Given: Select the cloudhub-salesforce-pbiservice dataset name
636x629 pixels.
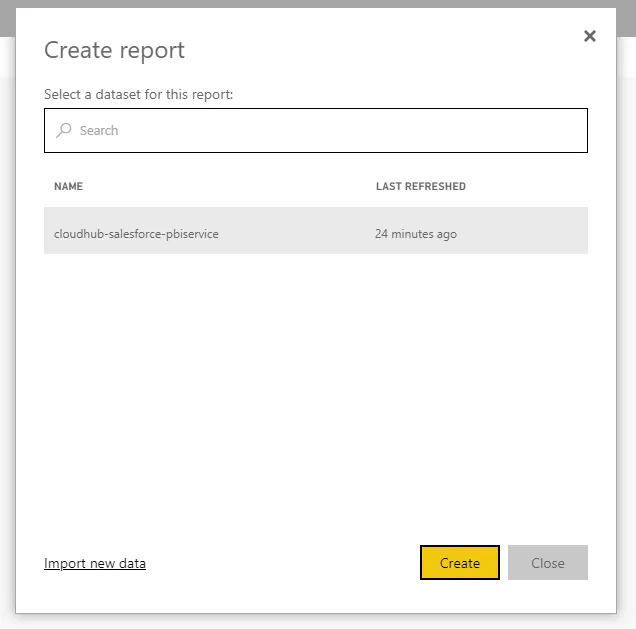Looking at the screenshot, I should pos(136,234).
